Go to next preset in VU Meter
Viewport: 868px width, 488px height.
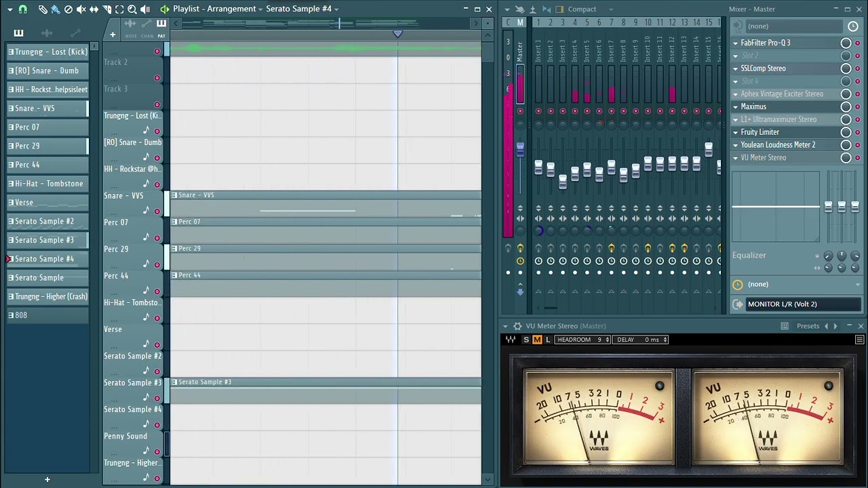pos(835,326)
